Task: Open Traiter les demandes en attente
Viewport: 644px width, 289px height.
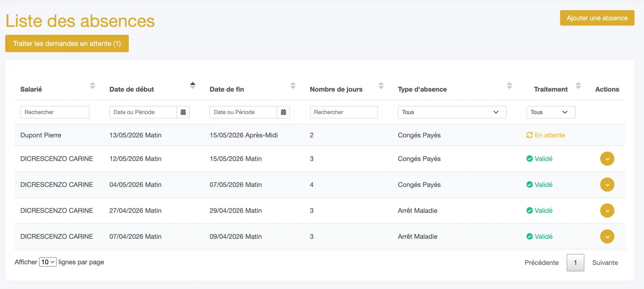Action: point(67,44)
